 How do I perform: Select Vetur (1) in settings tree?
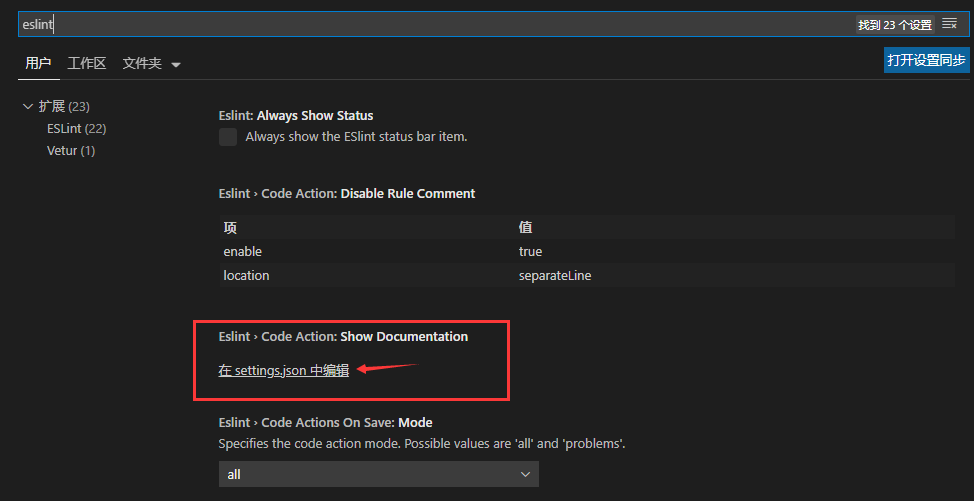click(71, 151)
